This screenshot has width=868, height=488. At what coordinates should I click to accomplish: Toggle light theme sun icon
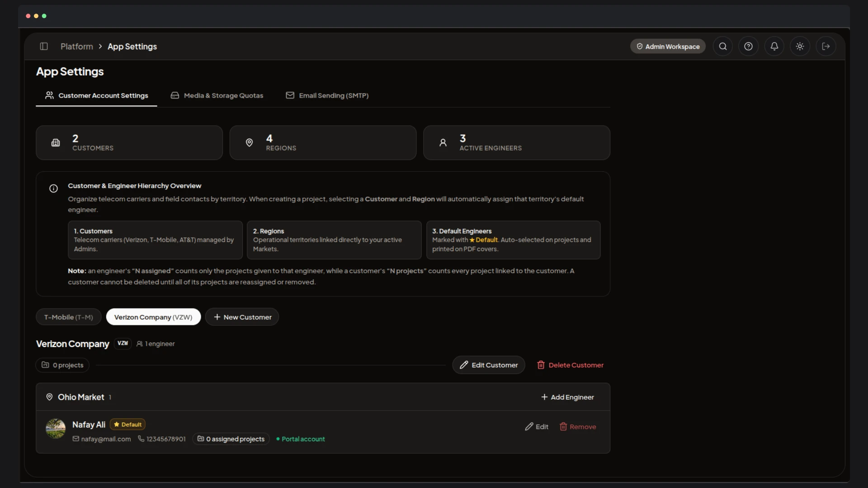tap(800, 46)
